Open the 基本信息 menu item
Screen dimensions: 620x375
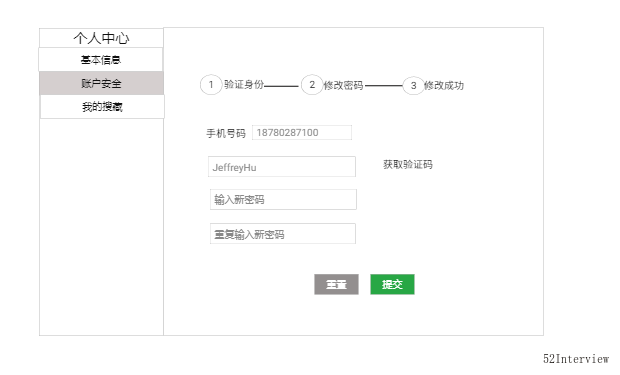pyautogui.click(x=101, y=60)
